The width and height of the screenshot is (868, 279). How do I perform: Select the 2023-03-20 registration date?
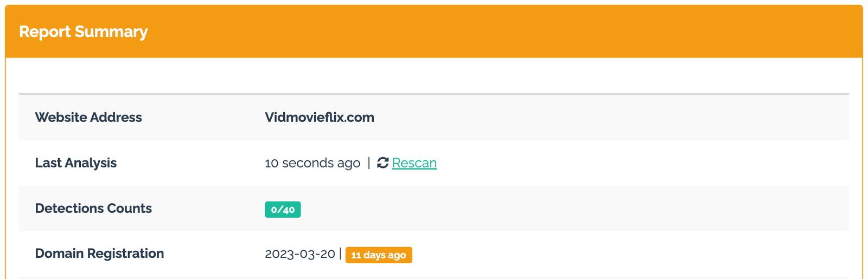point(300,254)
